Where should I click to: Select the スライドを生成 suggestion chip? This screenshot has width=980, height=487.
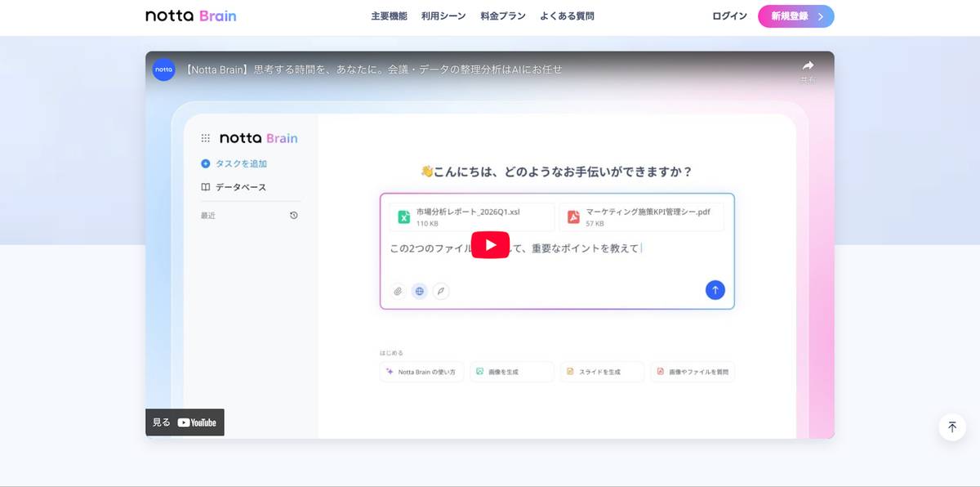[602, 372]
